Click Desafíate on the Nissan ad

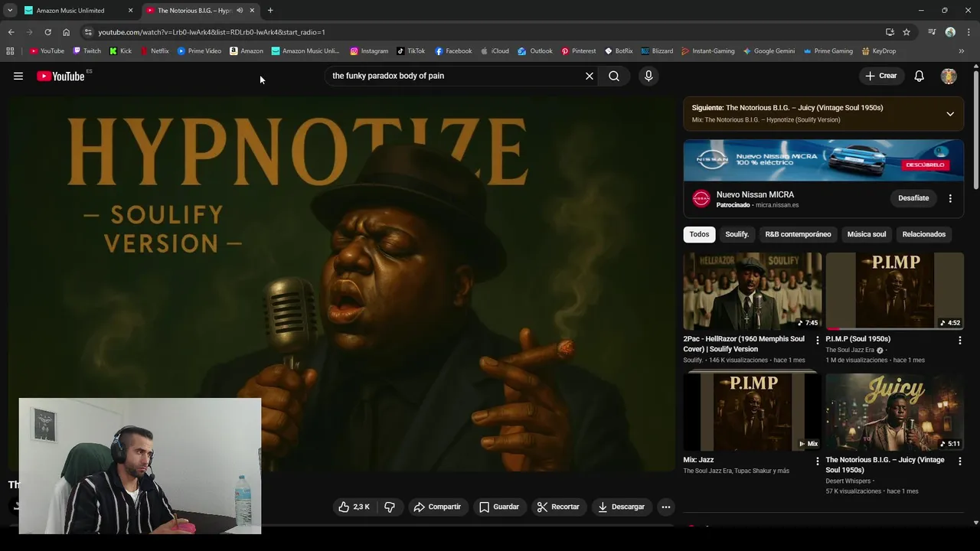point(913,198)
